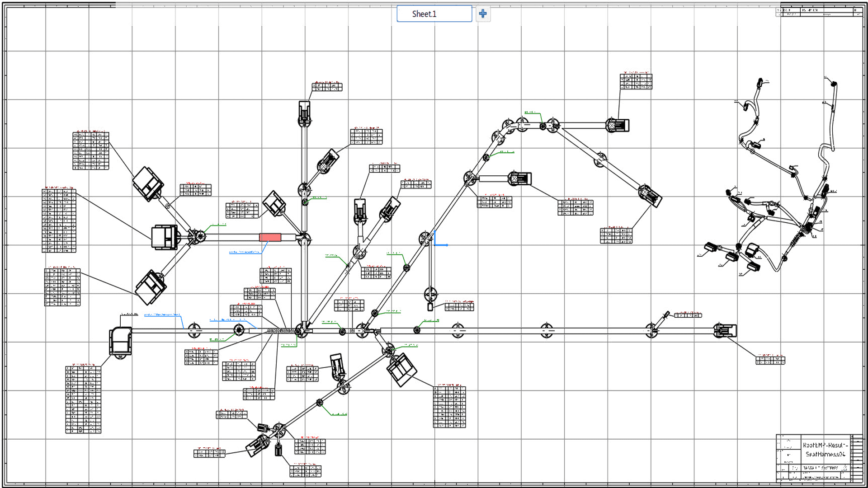Screen dimensions: 868x488
Task: Select the tall wire table at bottom left
Action: tap(83, 399)
